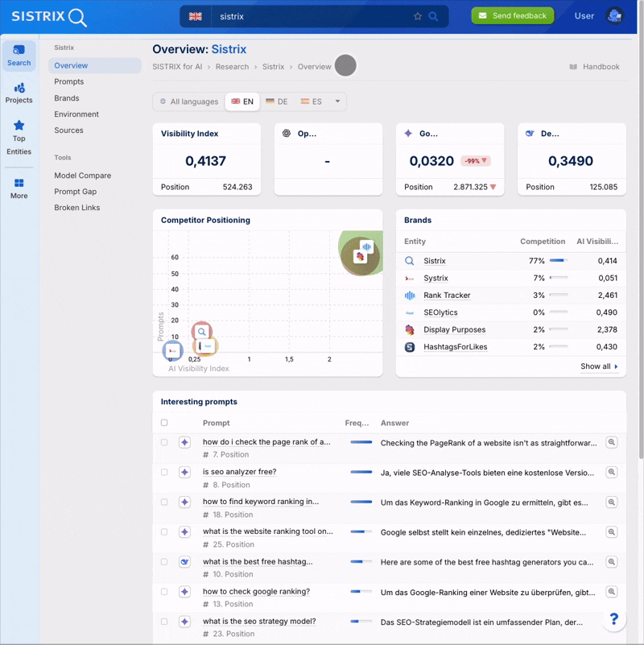Toggle the select-all prompts checkbox

point(164,423)
